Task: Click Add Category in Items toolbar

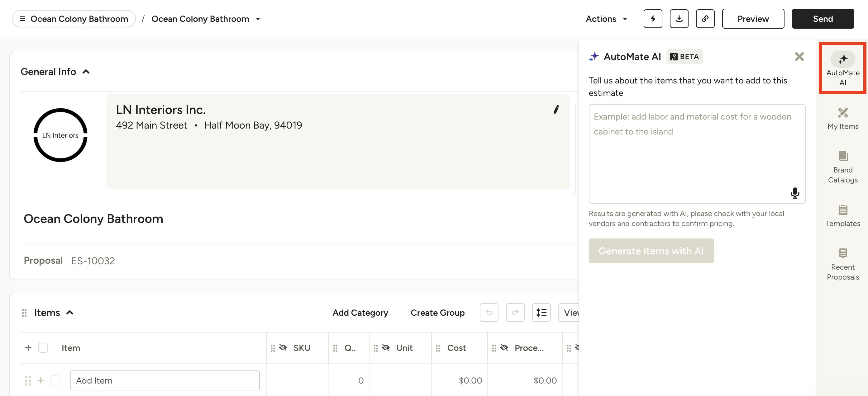Action: 360,313
